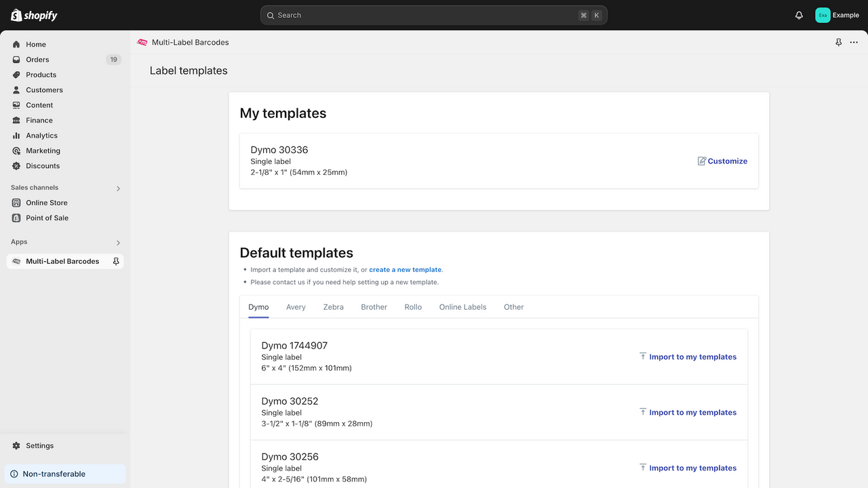Click the Finance bank icon
The image size is (868, 488).
point(16,120)
